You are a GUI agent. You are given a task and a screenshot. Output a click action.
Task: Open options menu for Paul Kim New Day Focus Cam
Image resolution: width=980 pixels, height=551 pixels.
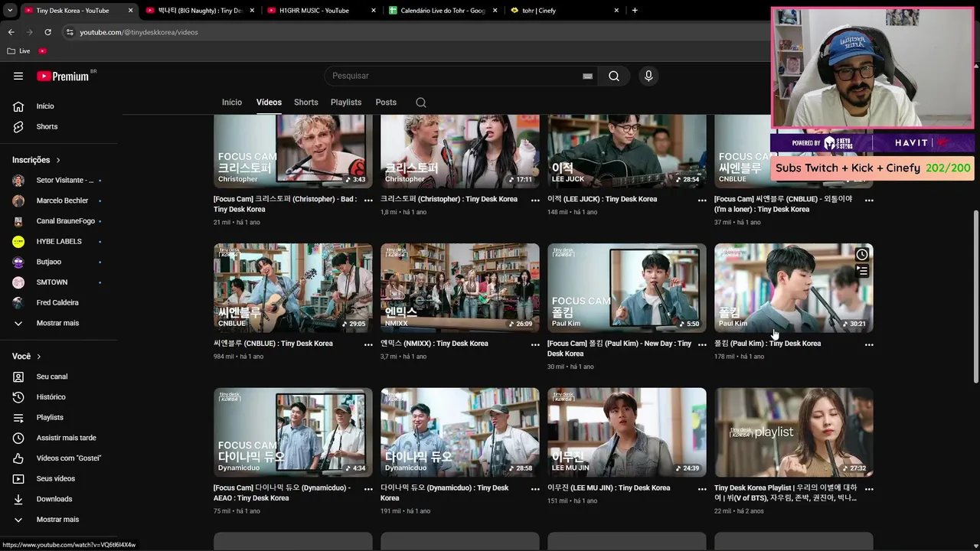tap(702, 345)
